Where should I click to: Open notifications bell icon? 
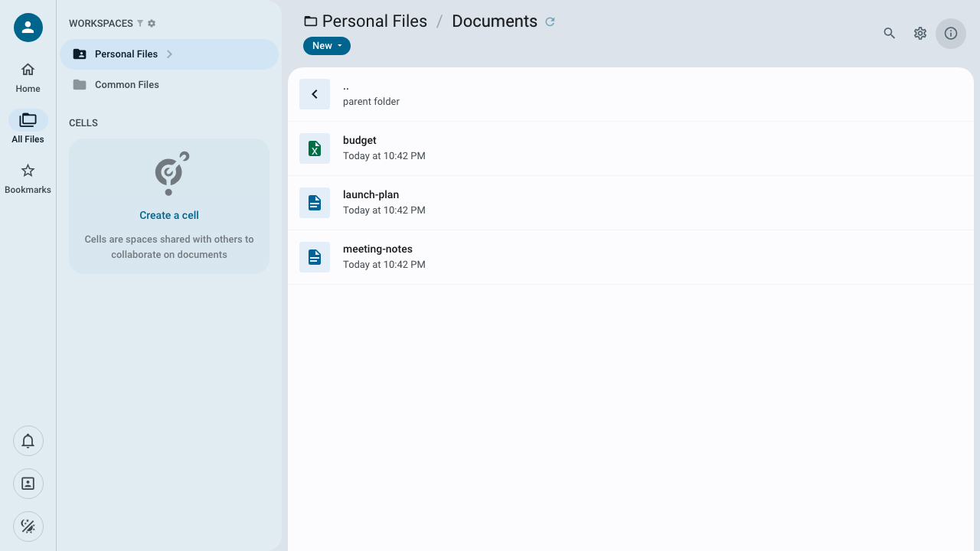coord(28,441)
